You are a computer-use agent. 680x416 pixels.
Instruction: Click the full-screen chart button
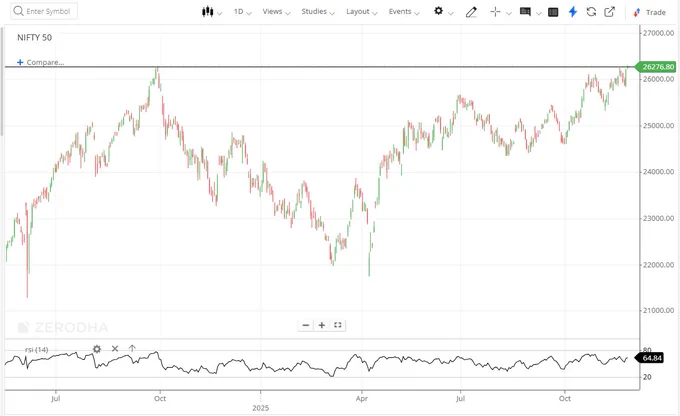338,325
